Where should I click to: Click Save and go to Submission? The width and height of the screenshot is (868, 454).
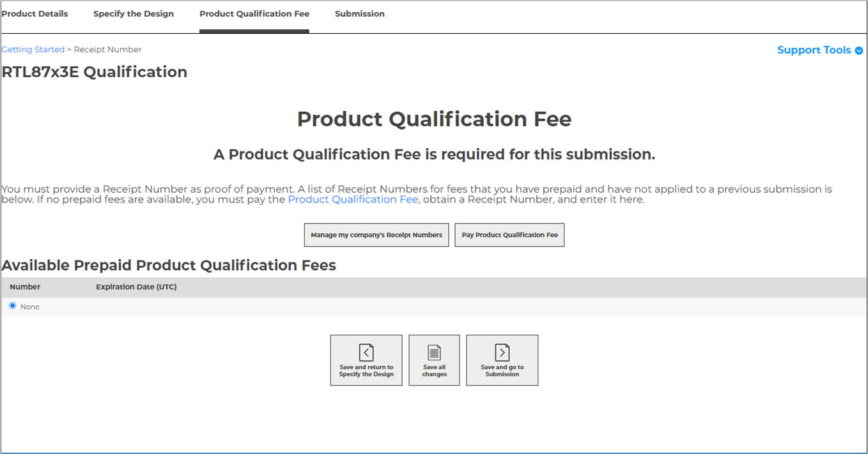click(x=502, y=360)
